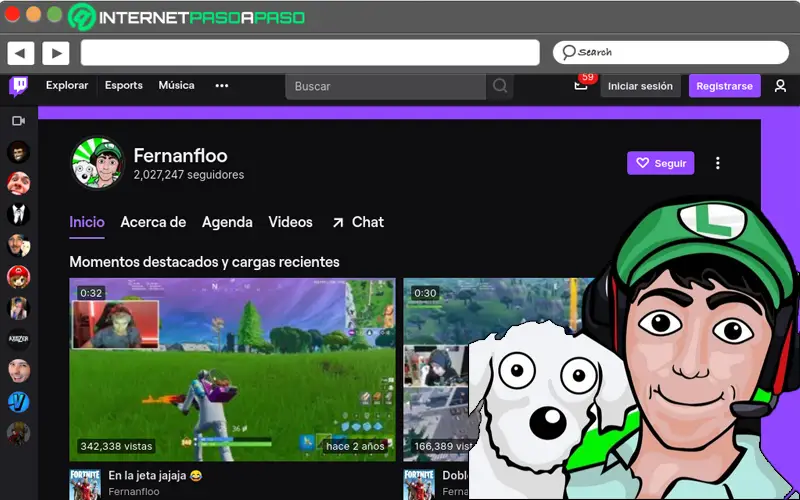The image size is (800, 500).
Task: Click the '2,027,247 seguidores' text
Action: point(189,174)
